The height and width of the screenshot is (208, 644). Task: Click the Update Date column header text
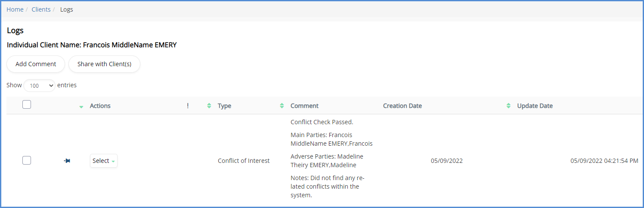coord(535,106)
